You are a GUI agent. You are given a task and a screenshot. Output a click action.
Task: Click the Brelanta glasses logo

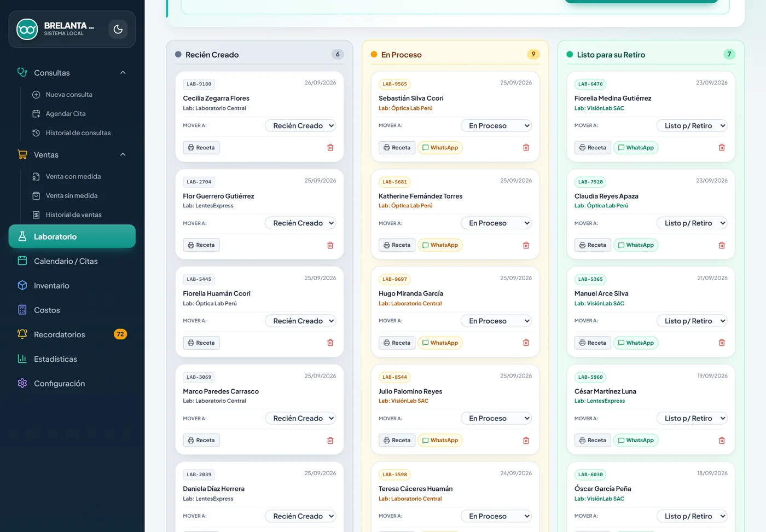[27, 30]
